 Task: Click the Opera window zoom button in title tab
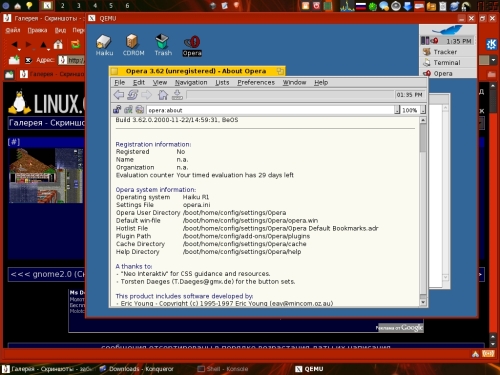coord(280,71)
